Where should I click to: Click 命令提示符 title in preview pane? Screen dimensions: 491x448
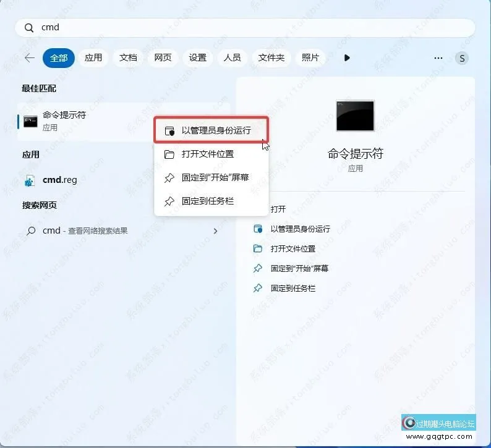click(x=356, y=154)
